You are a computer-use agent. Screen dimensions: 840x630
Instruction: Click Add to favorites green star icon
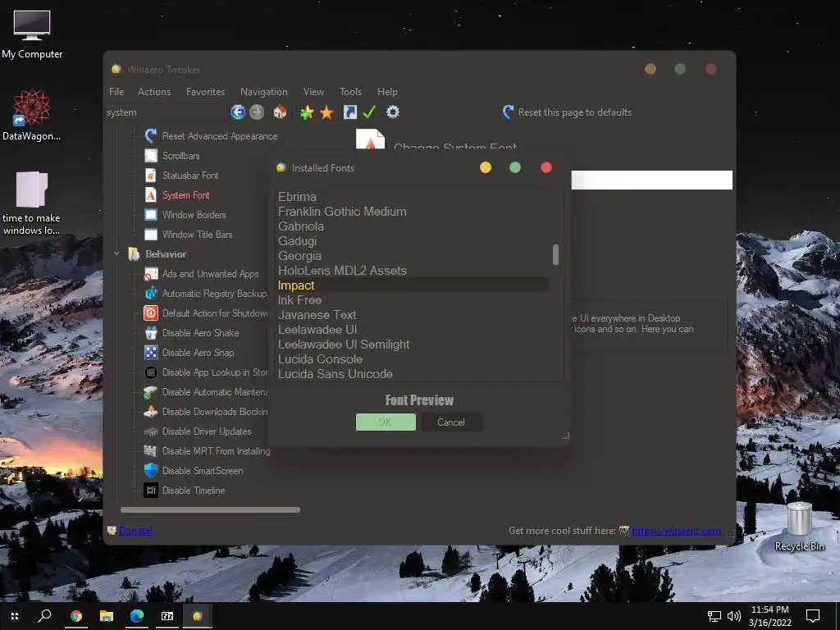tap(307, 112)
